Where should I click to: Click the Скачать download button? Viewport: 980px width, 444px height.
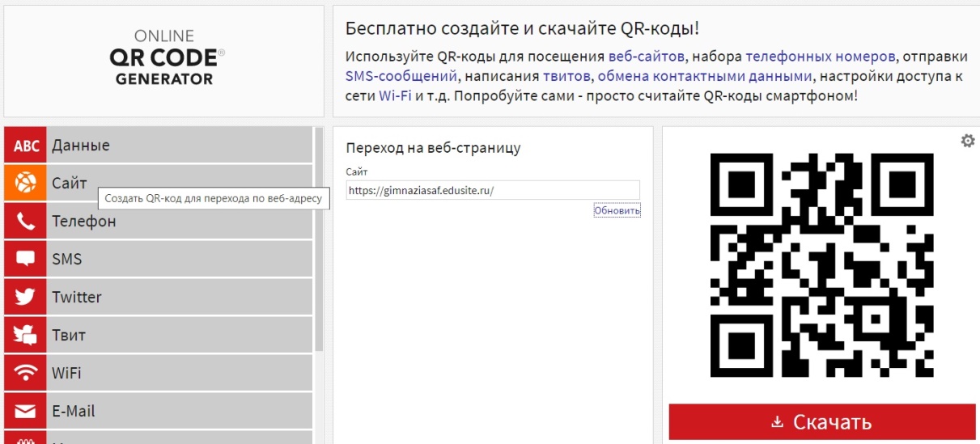click(821, 422)
